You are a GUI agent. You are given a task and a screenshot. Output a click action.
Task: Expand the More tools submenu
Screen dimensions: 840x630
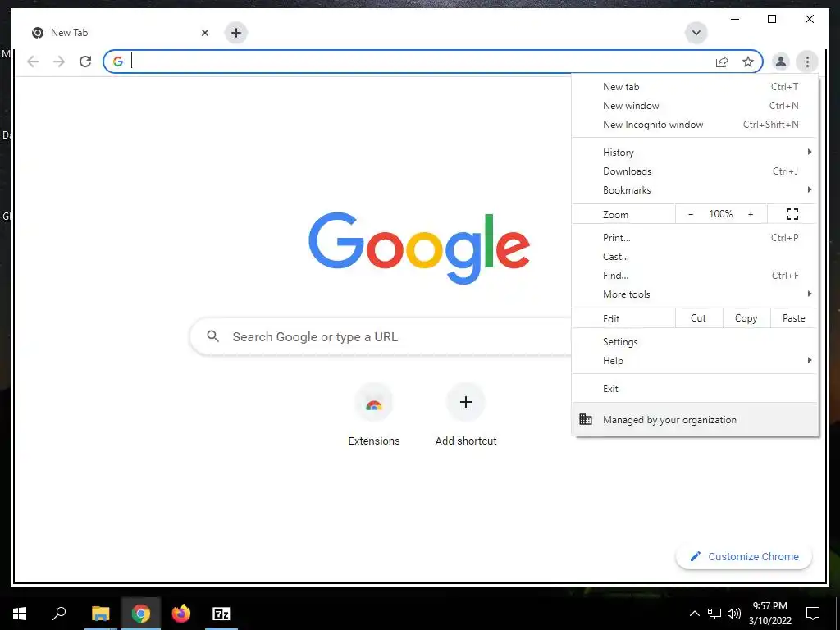click(x=695, y=294)
